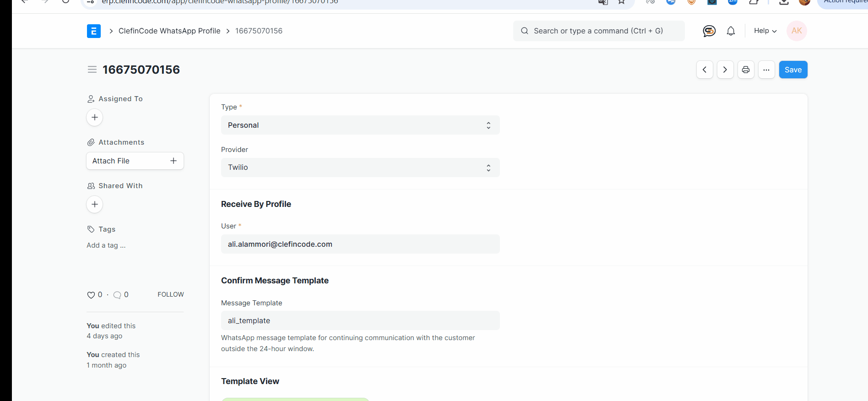
Task: Focus the Message Template input field
Action: click(360, 321)
